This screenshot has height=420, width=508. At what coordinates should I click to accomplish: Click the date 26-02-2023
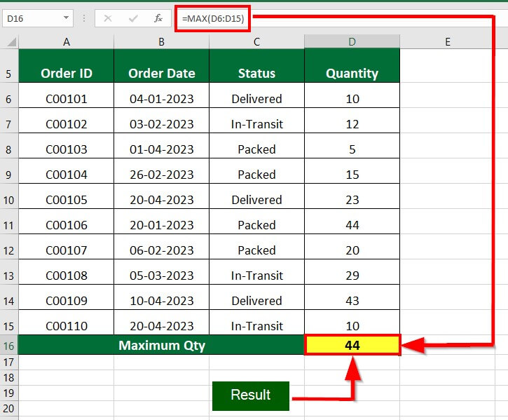point(161,171)
